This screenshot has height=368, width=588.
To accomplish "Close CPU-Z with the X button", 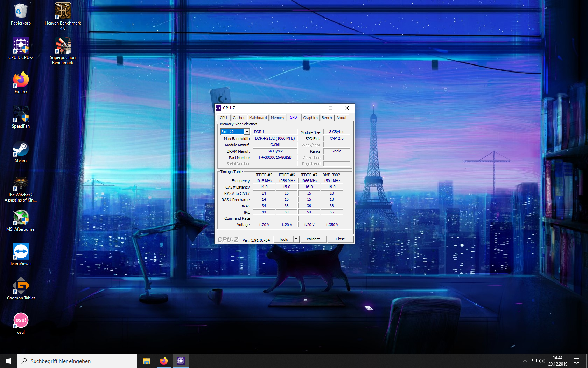I will (346, 108).
